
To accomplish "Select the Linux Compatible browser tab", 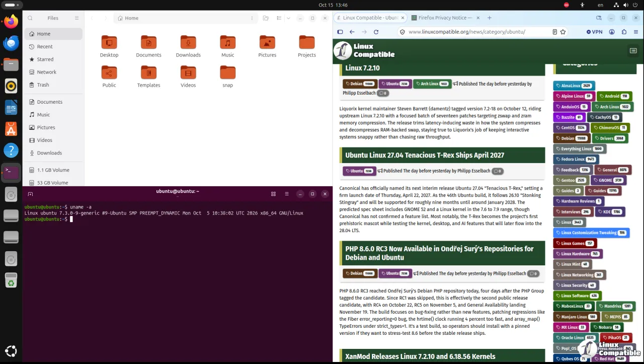I will point(370,18).
